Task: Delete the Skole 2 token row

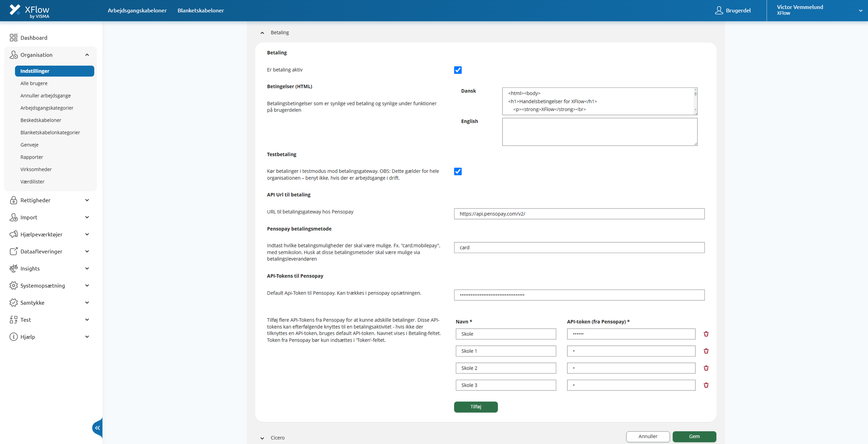Action: click(x=706, y=368)
